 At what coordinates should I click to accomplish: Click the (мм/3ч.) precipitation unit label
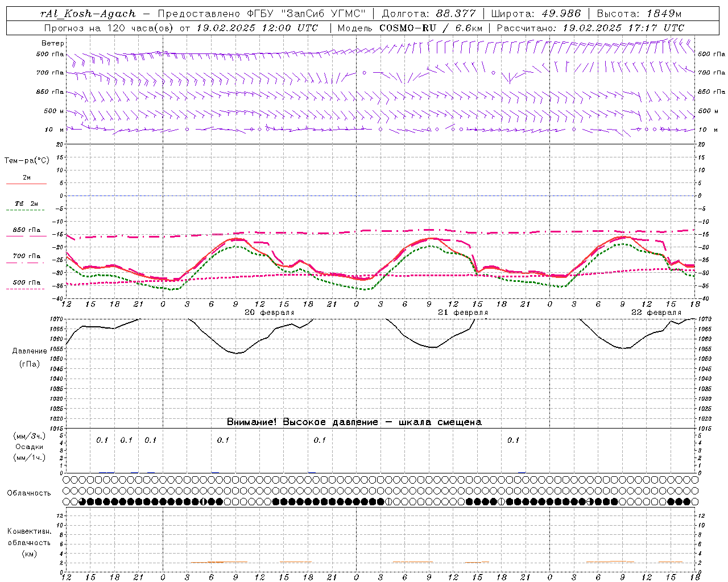(30, 436)
